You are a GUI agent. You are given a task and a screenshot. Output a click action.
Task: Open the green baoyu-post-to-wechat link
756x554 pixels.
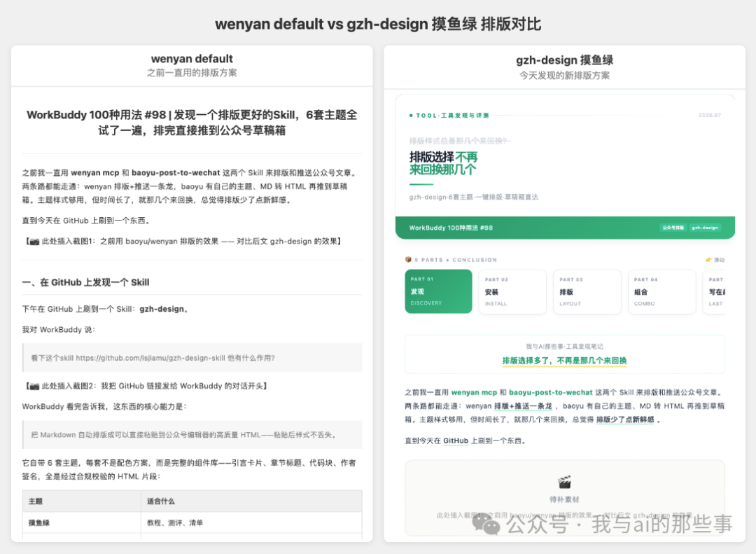551,392
